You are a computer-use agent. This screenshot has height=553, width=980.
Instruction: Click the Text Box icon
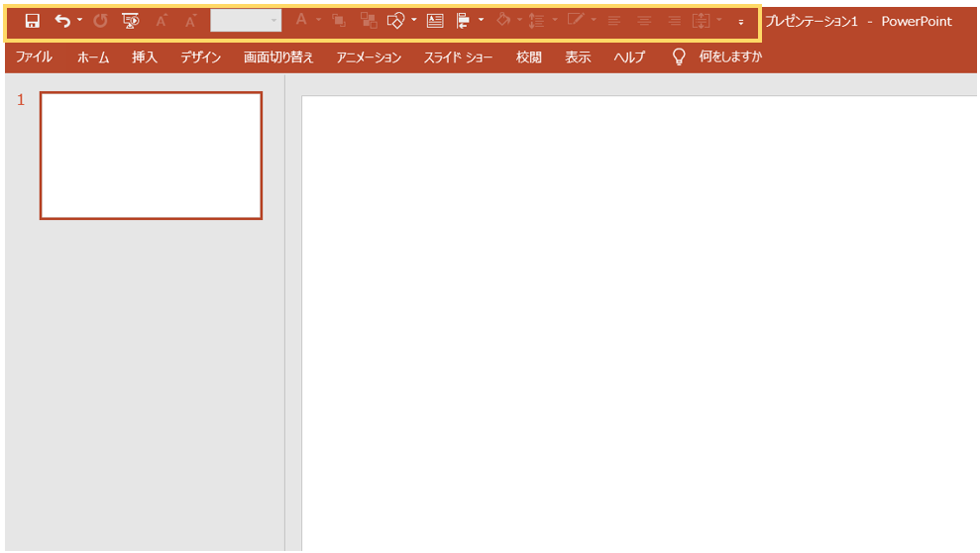[x=435, y=21]
